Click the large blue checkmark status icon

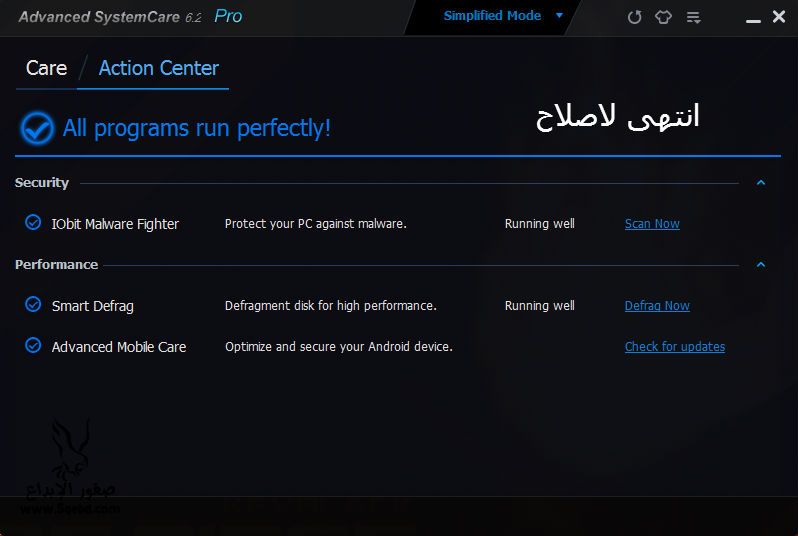(37, 128)
